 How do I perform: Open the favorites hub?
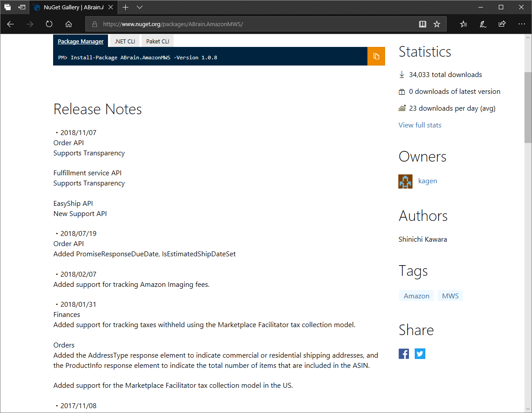(x=463, y=24)
